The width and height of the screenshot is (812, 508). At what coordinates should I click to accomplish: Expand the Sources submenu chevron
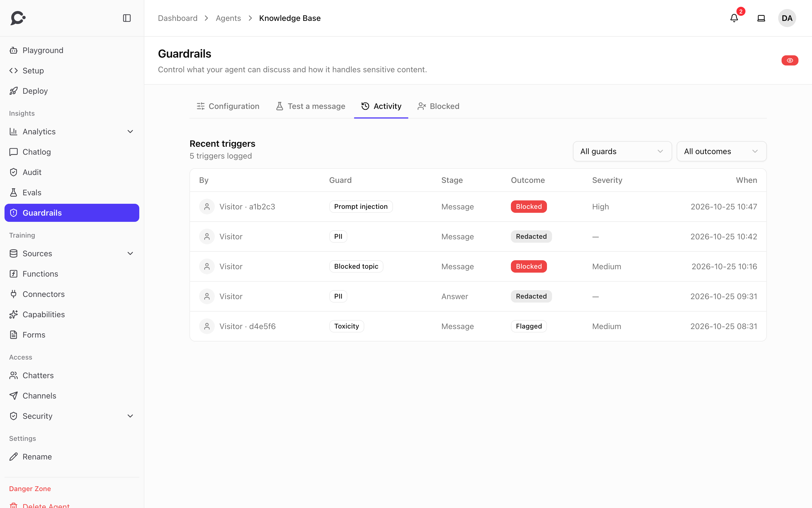(x=130, y=253)
